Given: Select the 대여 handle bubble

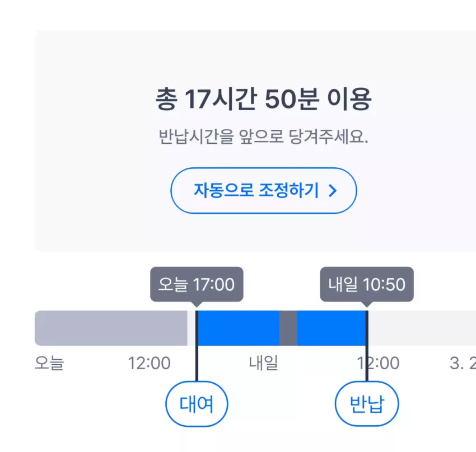Looking at the screenshot, I should tap(197, 404).
